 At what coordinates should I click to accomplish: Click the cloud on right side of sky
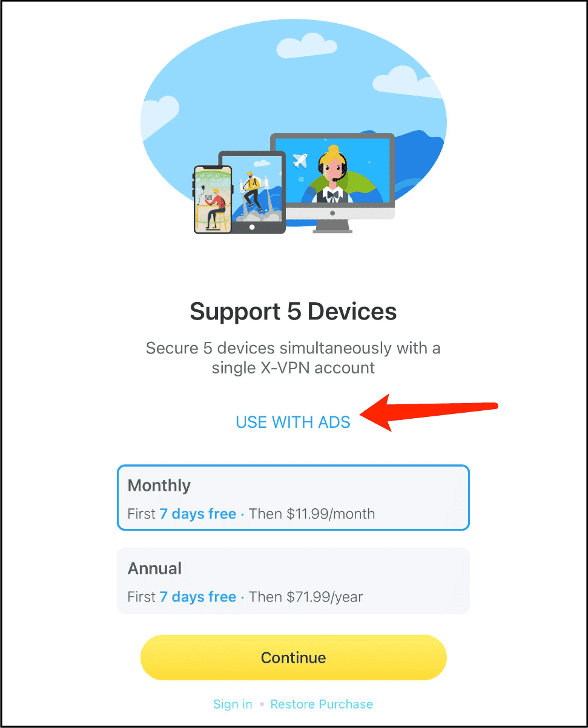pos(407,83)
